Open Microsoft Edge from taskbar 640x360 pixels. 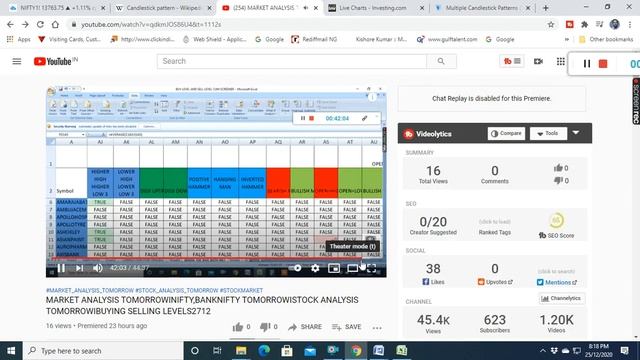point(264,351)
